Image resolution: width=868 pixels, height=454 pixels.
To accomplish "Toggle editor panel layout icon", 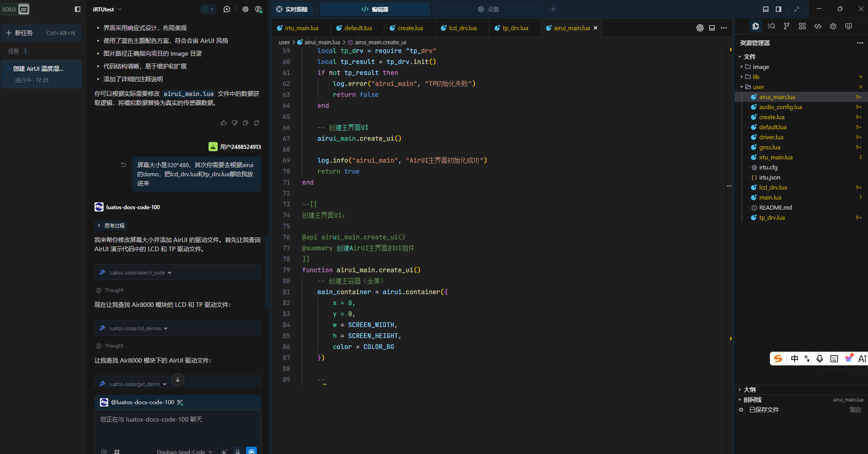I will [712, 28].
